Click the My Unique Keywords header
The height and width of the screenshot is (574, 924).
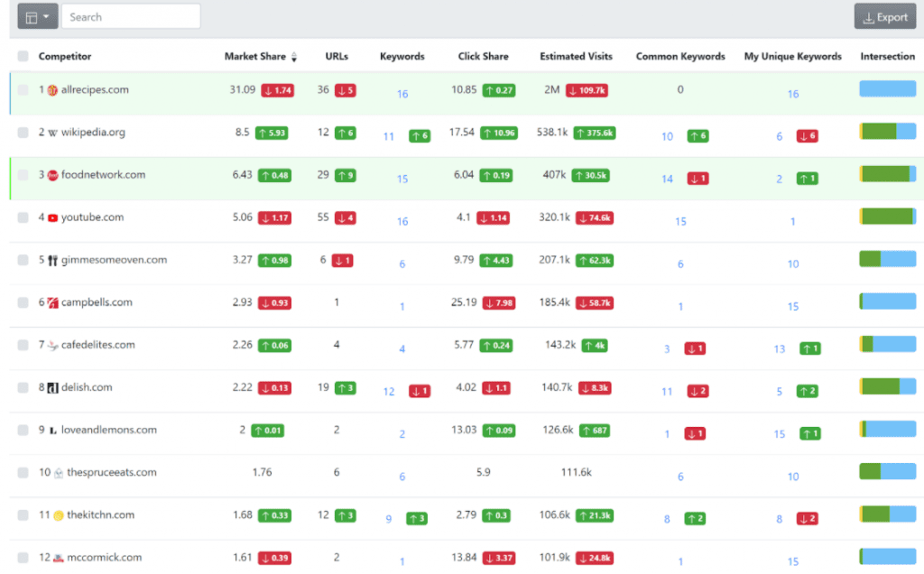tap(792, 57)
